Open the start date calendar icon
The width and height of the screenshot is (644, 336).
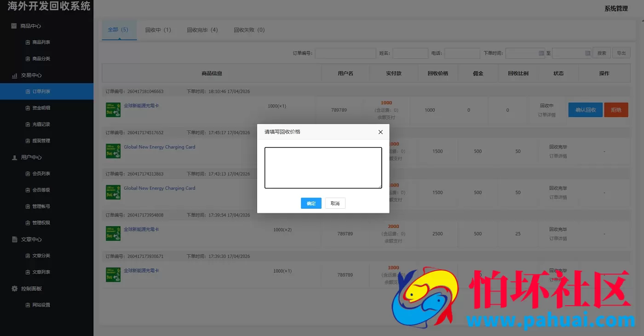[x=541, y=53]
